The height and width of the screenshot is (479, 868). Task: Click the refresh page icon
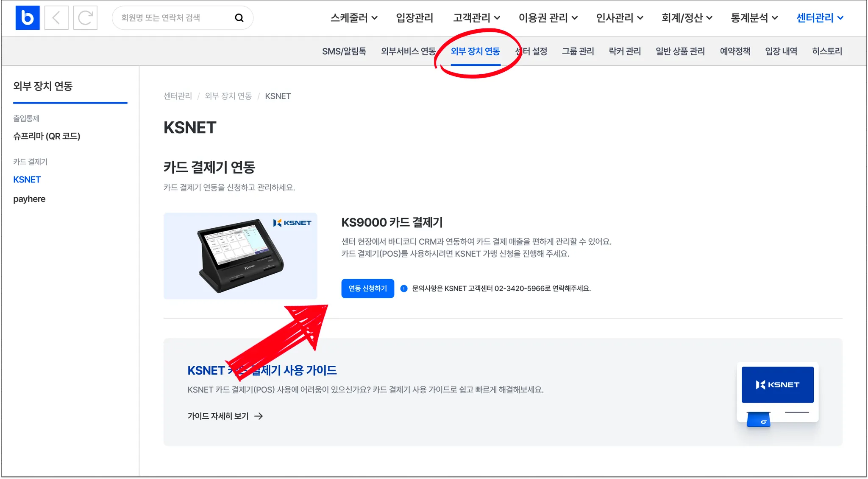(x=85, y=18)
